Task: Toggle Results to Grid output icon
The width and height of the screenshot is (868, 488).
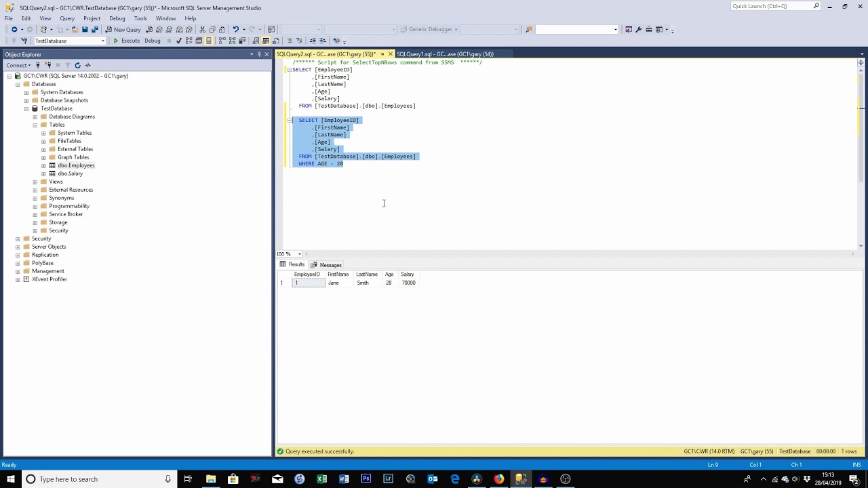Action: 266,41
